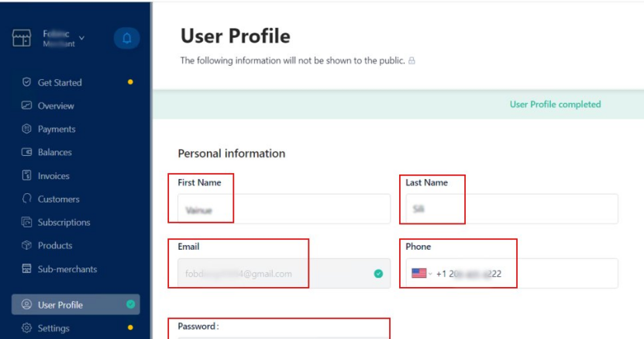
Task: Click the Settings gear icon
Action: tap(26, 328)
